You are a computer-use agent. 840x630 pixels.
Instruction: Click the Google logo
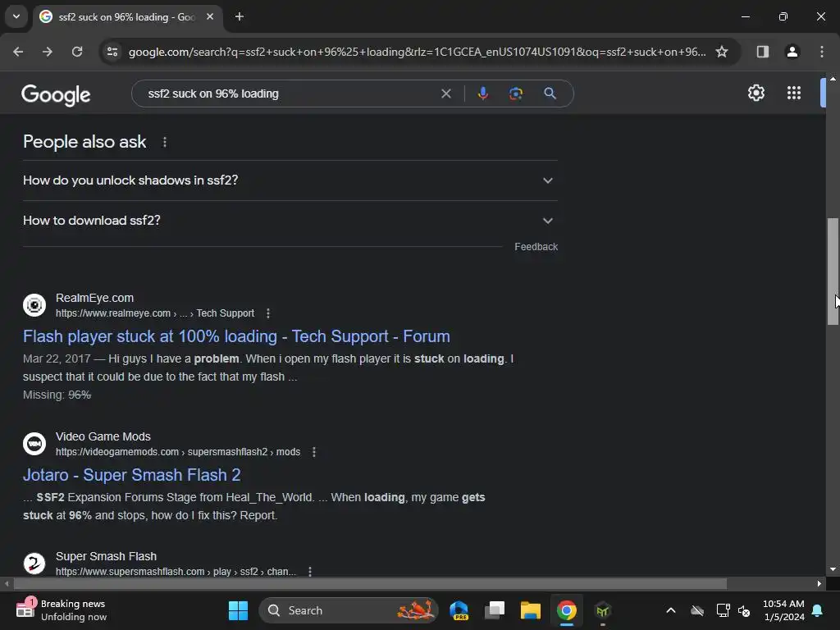tap(56, 95)
